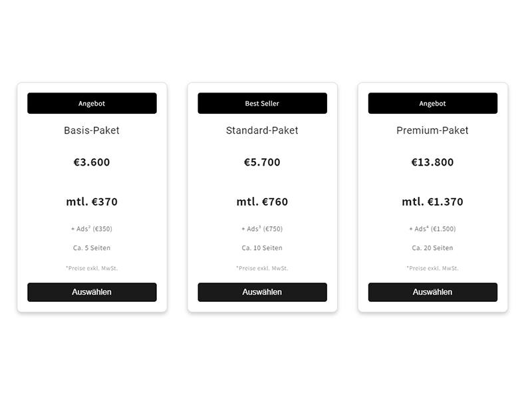Click the mtl. €760 monthly rate
The width and height of the screenshot is (532, 399).
click(262, 201)
